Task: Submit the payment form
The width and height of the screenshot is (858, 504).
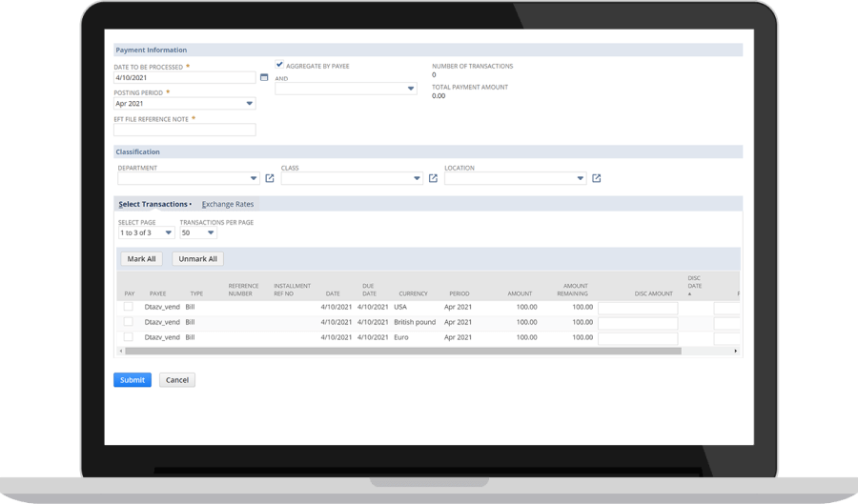Action: pyautogui.click(x=133, y=380)
